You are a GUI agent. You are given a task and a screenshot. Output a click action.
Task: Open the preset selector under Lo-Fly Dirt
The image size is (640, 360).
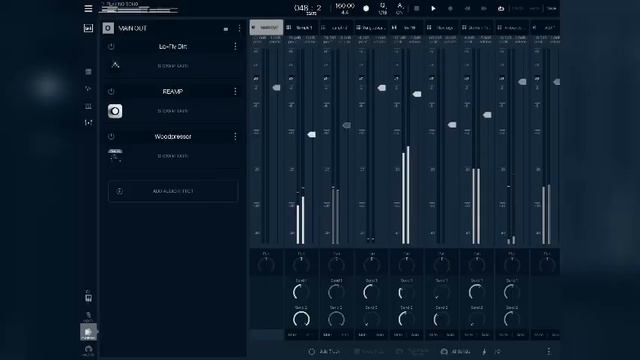pyautogui.click(x=173, y=66)
